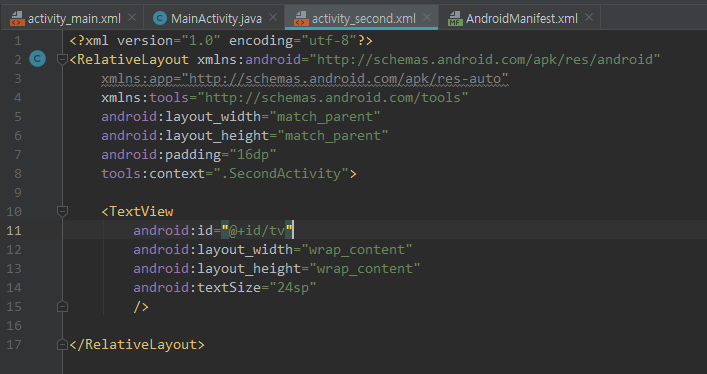Click the "match_parent" layout_width value
707x374 pixels.
pyautogui.click(x=325, y=116)
